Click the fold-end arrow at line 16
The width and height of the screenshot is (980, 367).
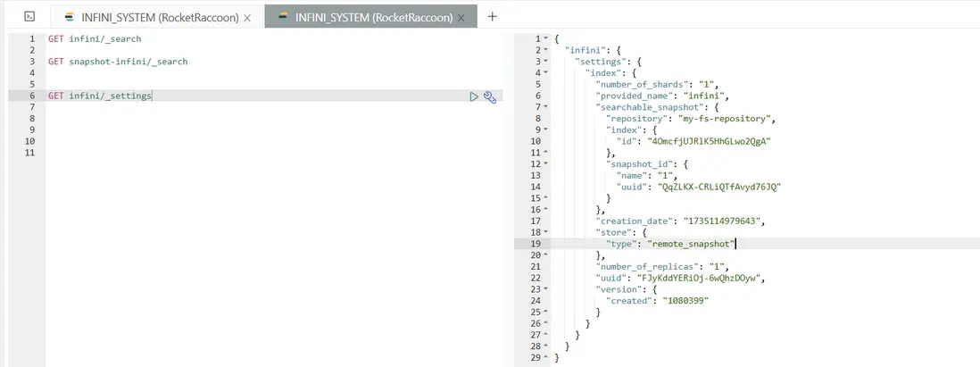tap(546, 210)
